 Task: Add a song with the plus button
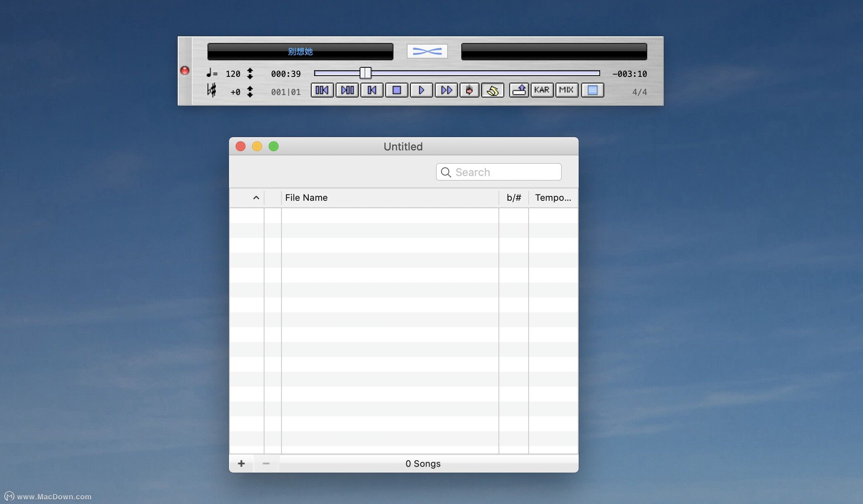coord(241,464)
